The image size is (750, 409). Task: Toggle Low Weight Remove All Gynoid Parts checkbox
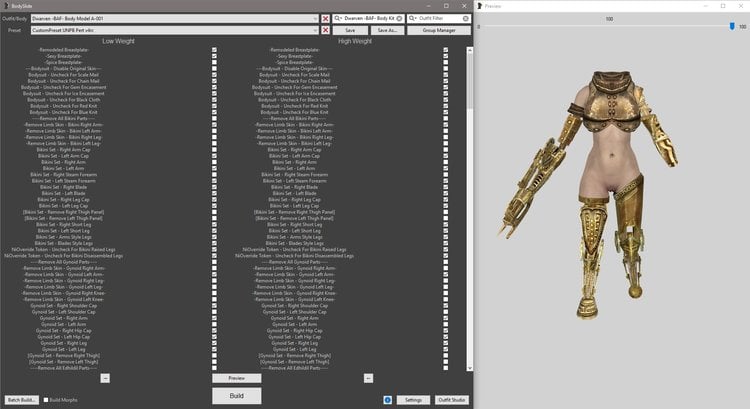pos(214,262)
